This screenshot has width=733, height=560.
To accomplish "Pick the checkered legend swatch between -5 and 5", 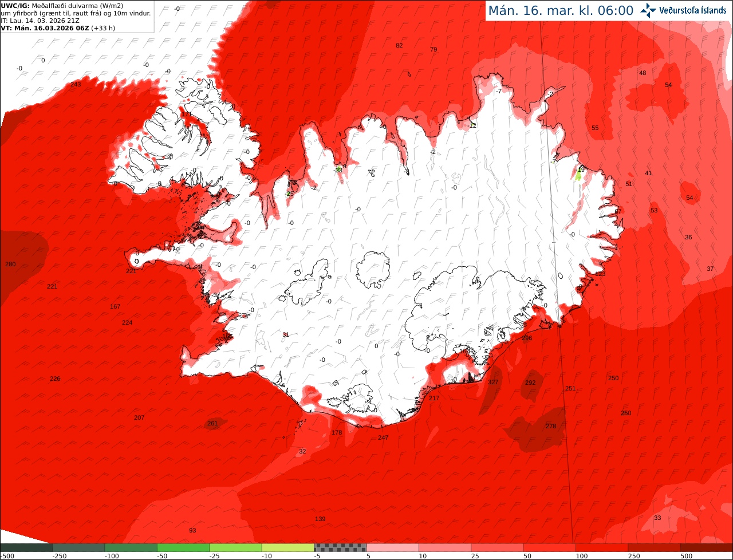I will (x=340, y=547).
